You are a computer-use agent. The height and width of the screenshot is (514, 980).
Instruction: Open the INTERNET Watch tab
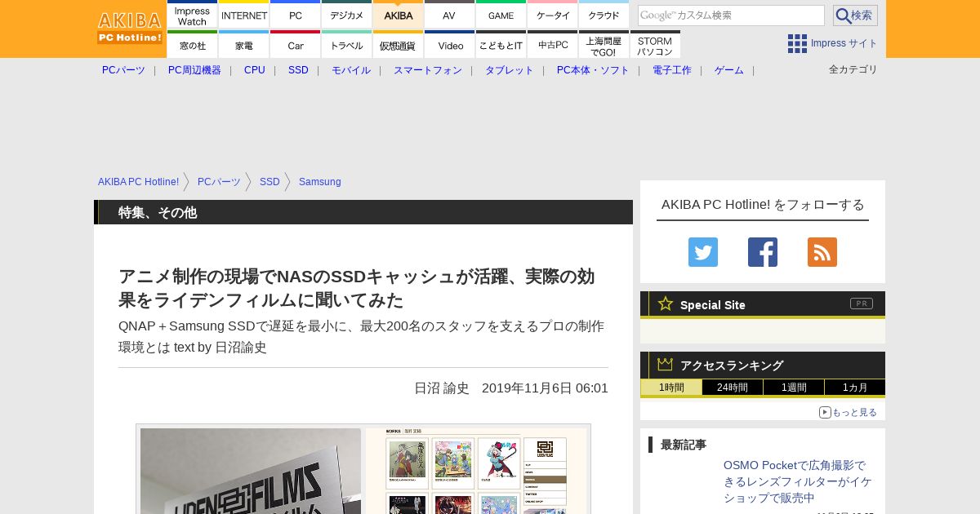(x=243, y=15)
